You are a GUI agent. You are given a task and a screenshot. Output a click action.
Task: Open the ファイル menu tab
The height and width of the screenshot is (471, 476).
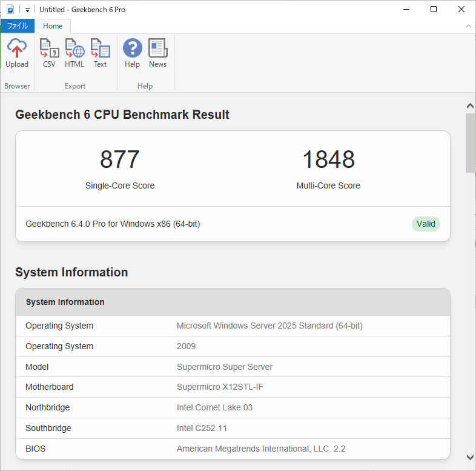pos(17,26)
